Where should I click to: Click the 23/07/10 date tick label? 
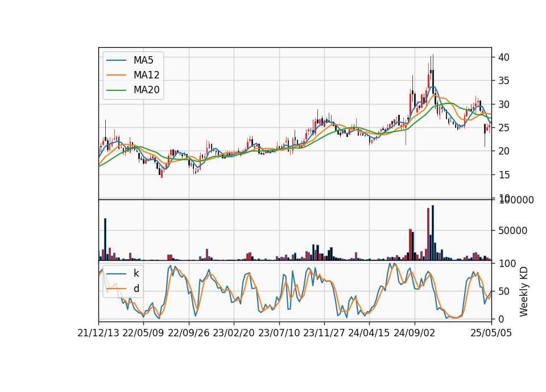pyautogui.click(x=279, y=333)
